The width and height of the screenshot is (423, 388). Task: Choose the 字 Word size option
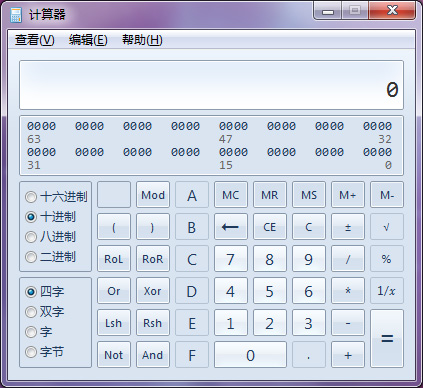39,332
